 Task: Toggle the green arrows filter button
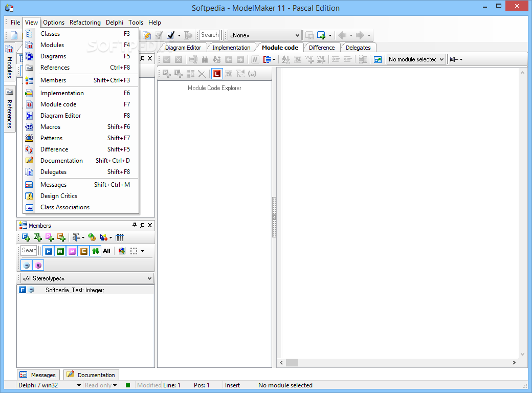point(96,251)
